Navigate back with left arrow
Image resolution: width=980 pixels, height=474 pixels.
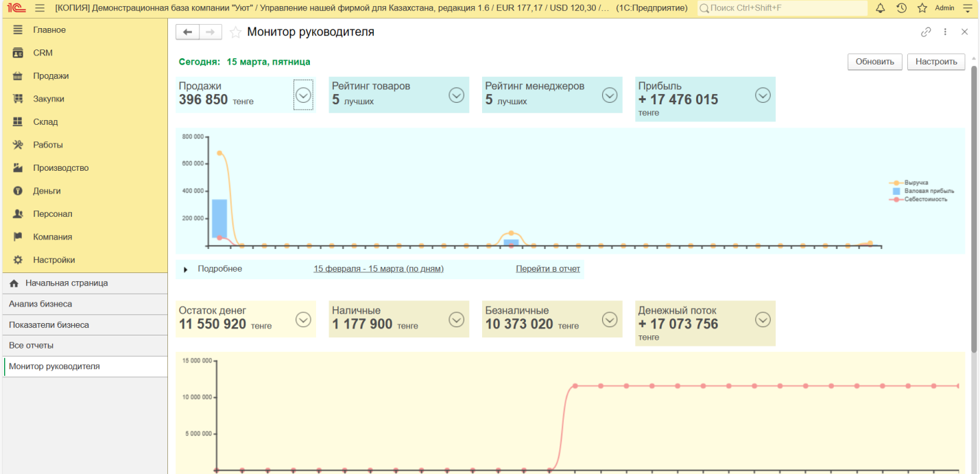[x=187, y=32]
